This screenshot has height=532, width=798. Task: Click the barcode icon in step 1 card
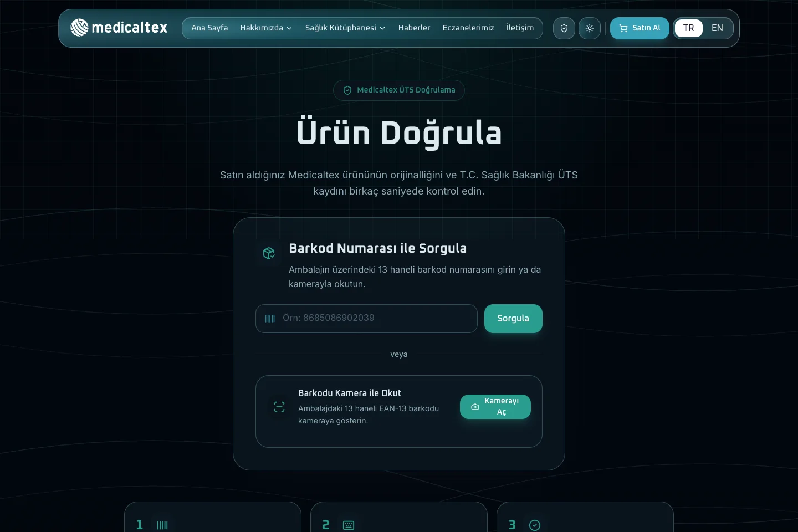[162, 525]
